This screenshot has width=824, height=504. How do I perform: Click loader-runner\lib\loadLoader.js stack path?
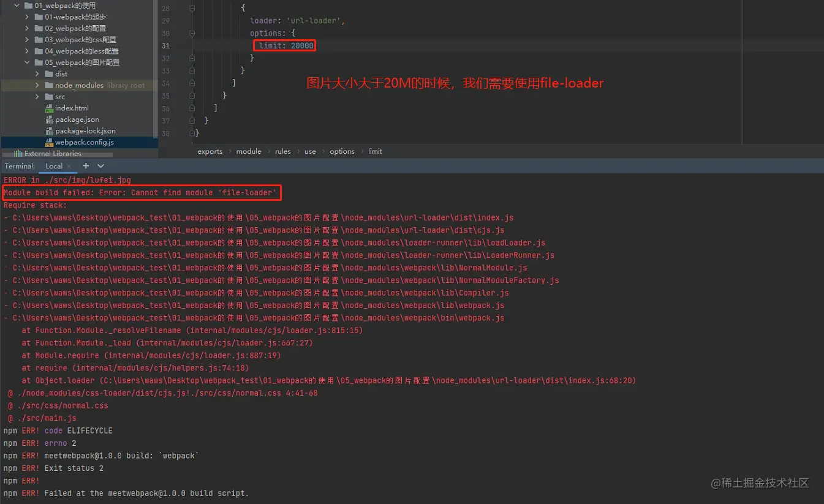click(x=274, y=243)
